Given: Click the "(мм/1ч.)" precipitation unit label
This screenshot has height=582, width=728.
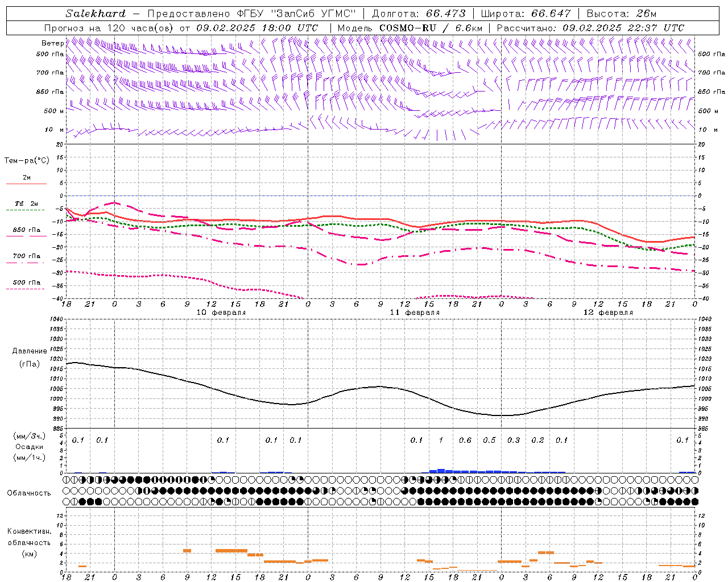Looking at the screenshot, I should [x=30, y=458].
